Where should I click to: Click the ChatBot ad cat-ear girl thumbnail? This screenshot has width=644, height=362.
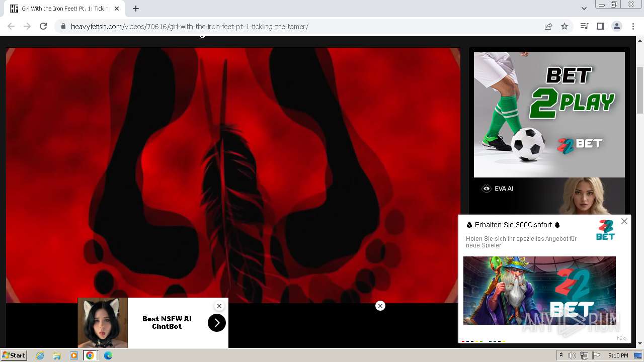pos(103,323)
